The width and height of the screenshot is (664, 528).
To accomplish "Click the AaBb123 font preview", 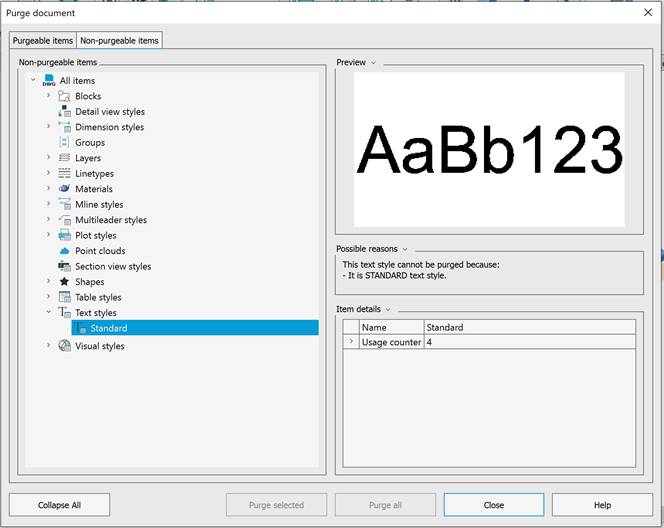I will click(489, 150).
